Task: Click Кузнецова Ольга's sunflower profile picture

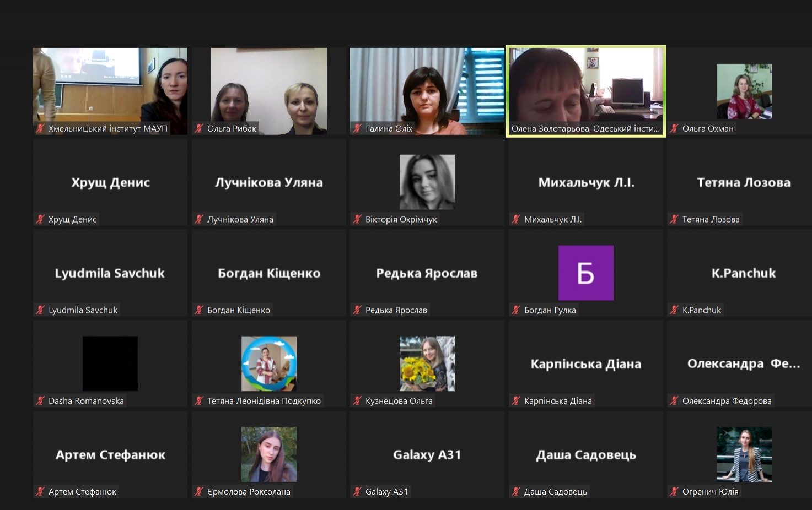Action: (x=427, y=363)
